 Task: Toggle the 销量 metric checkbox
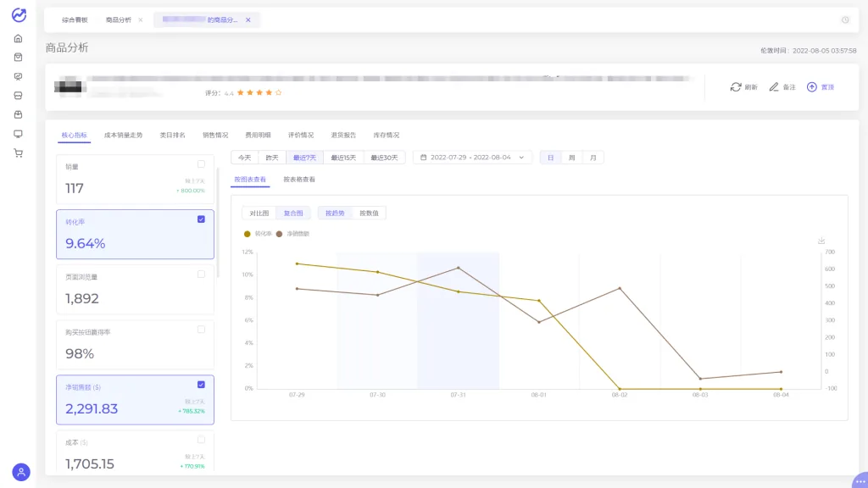pos(201,164)
